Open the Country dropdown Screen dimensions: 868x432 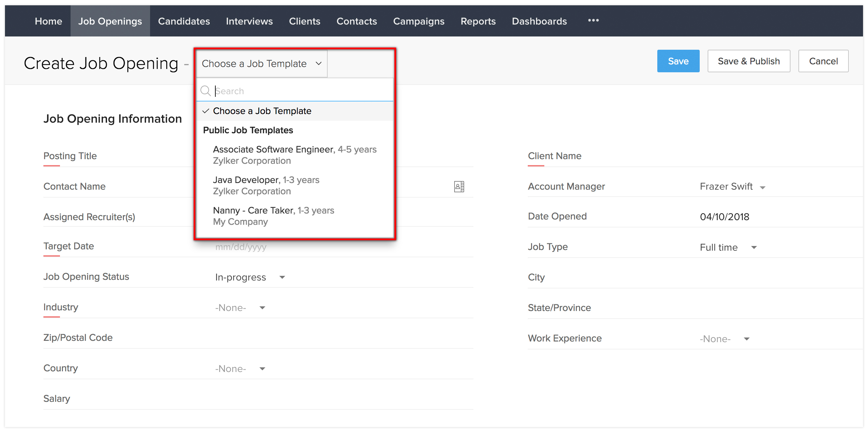pos(240,369)
